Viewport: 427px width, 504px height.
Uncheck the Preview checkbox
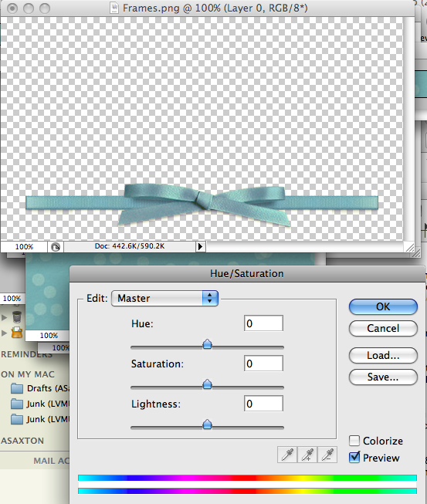tap(354, 457)
